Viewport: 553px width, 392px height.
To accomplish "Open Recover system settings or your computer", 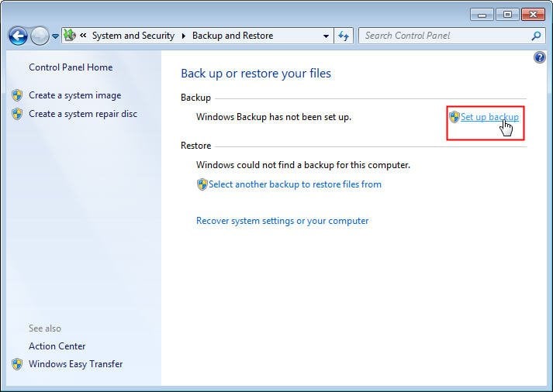I will (x=282, y=221).
